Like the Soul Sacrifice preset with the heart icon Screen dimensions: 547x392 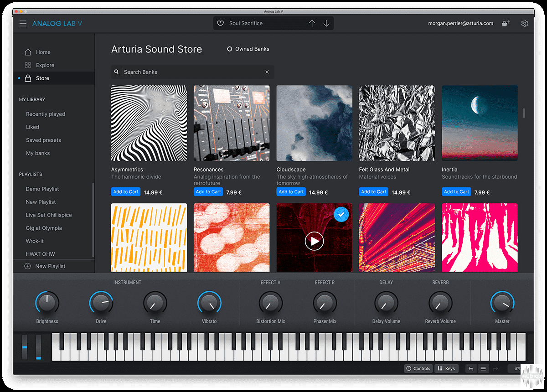click(x=221, y=24)
